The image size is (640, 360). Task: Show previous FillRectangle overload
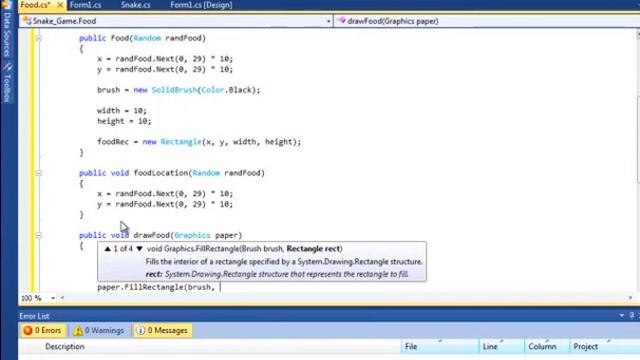pyautogui.click(x=107, y=249)
